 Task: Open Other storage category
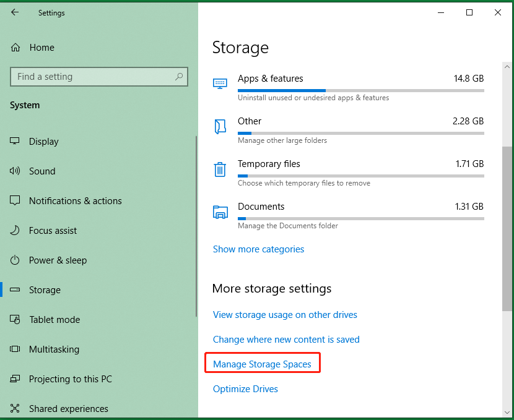tap(348, 131)
